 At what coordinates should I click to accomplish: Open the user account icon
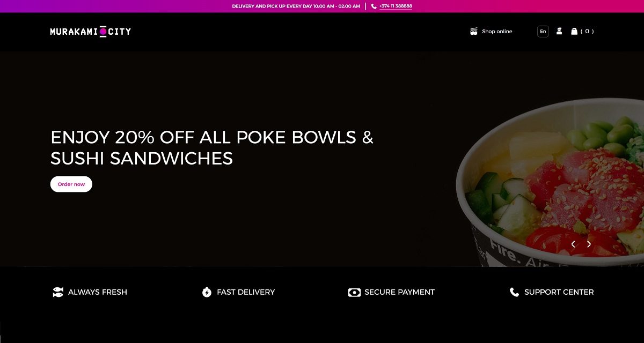559,31
